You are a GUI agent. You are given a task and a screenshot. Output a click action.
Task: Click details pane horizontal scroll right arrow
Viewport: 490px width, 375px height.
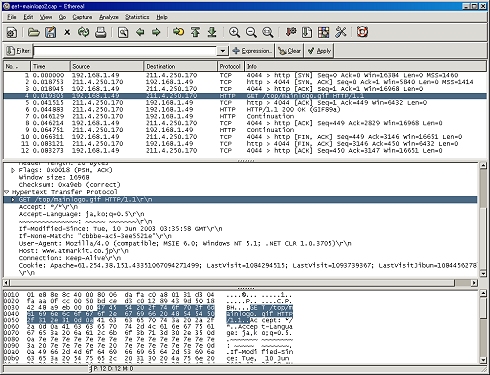coord(474,283)
